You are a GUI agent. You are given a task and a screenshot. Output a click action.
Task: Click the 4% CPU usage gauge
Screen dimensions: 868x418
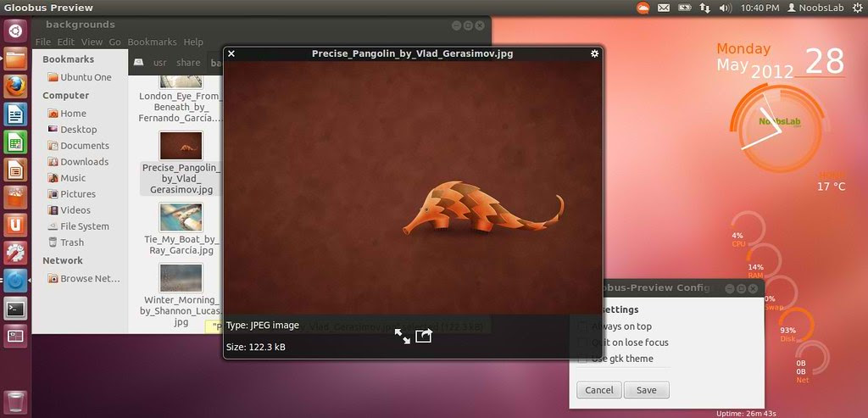tap(748, 230)
